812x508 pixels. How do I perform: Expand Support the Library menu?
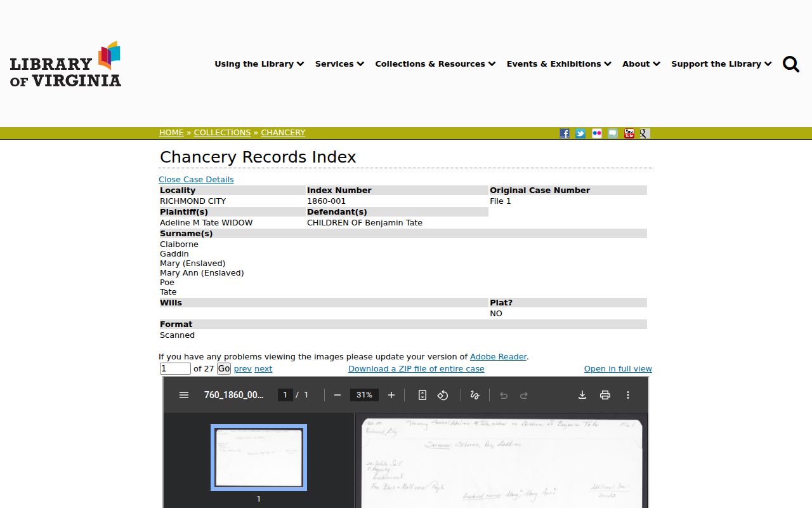coord(721,64)
